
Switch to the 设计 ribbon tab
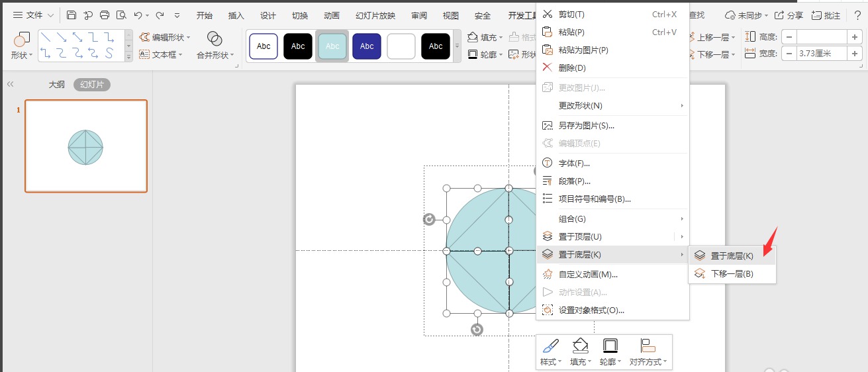(268, 16)
